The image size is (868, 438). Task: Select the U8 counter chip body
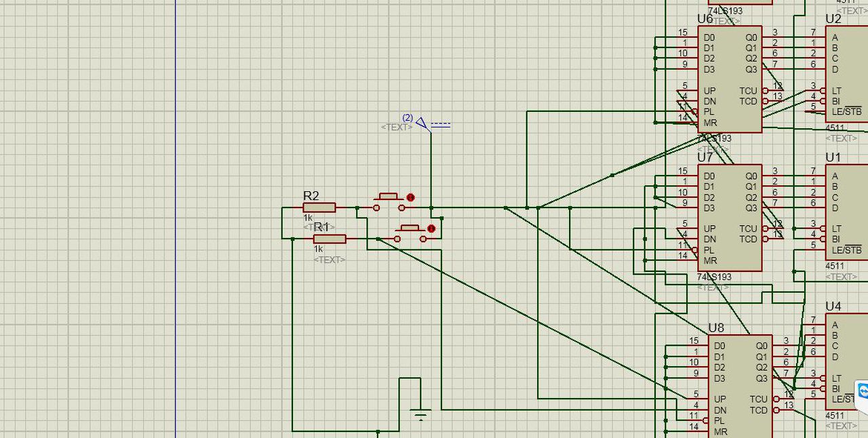pos(740,387)
